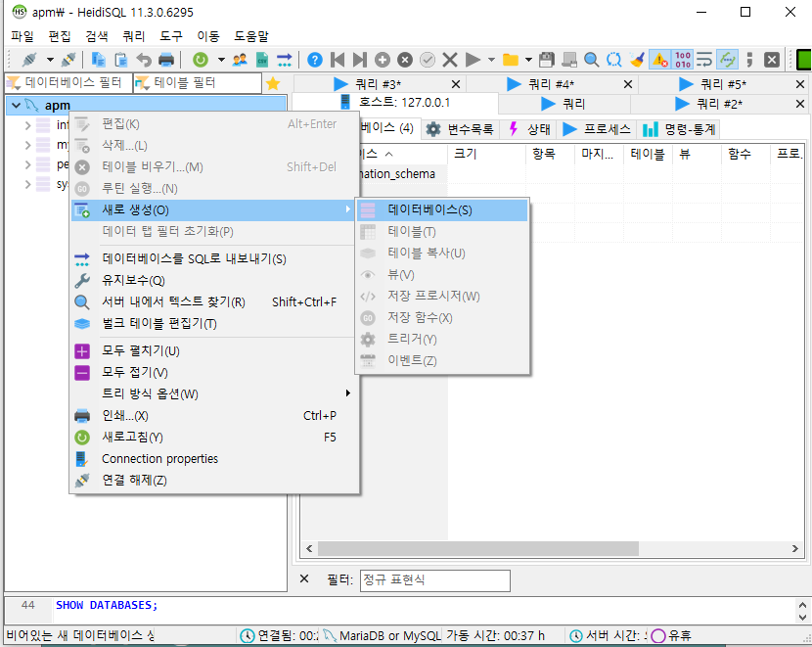Click the delete row circled X icon

click(x=405, y=60)
